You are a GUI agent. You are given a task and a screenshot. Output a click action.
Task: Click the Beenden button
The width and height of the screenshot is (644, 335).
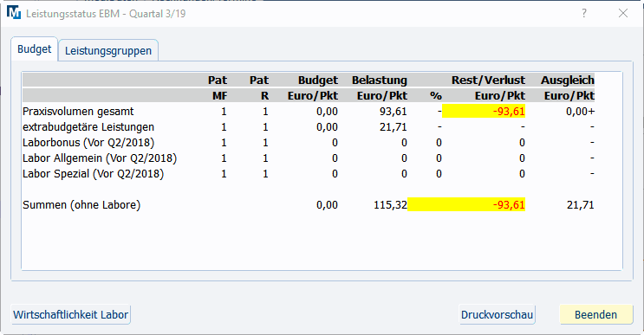pos(595,314)
